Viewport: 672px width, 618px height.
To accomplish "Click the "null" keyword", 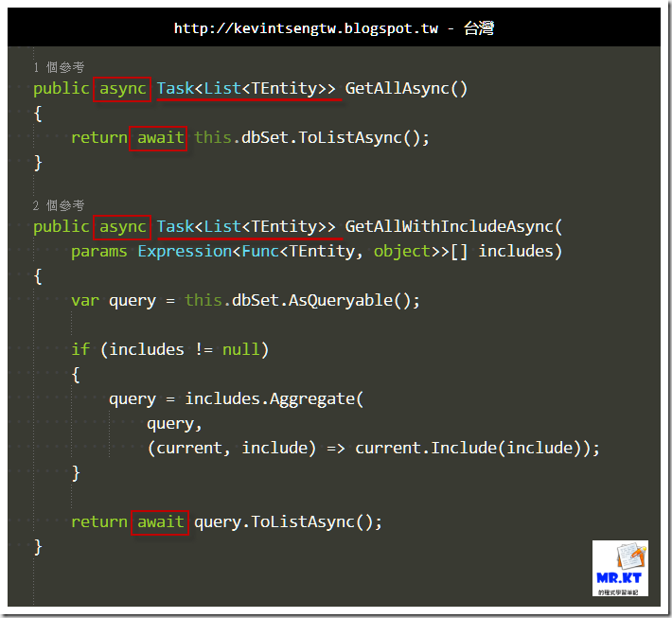I will [240, 349].
